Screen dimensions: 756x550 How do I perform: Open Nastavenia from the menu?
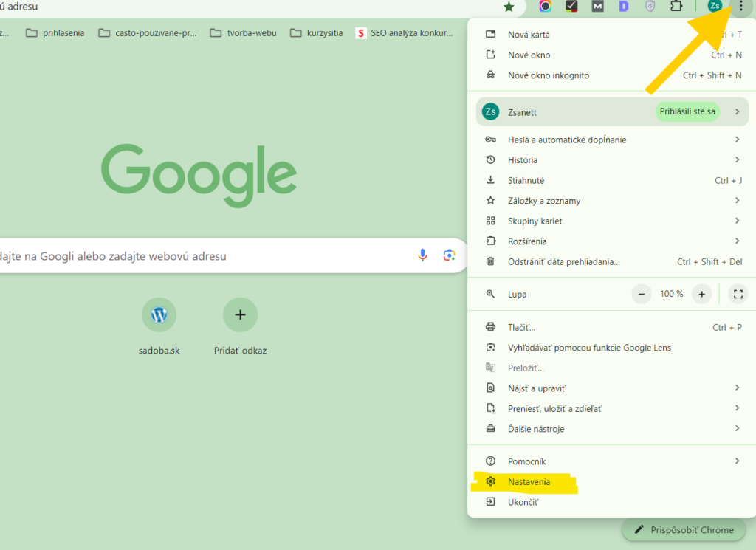click(529, 482)
